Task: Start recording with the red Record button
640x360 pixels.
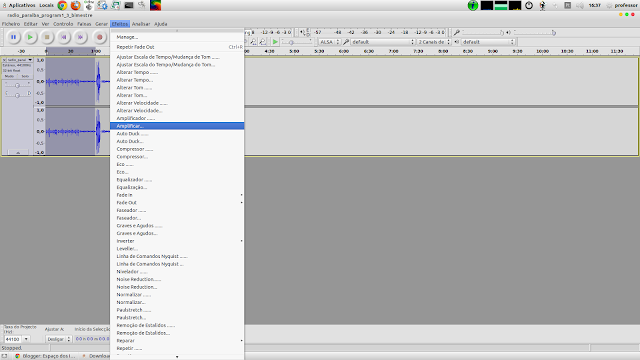Action: (99, 37)
